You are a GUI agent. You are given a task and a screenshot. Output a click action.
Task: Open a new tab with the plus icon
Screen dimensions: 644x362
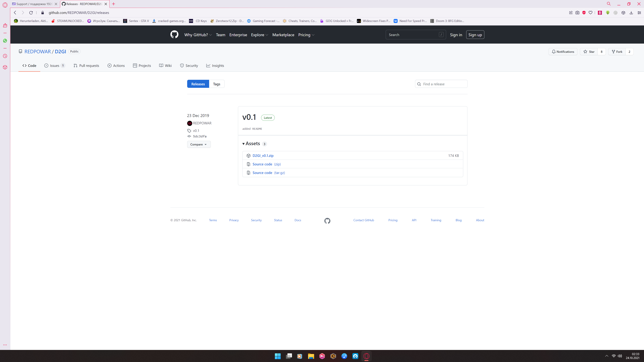[x=114, y=4]
